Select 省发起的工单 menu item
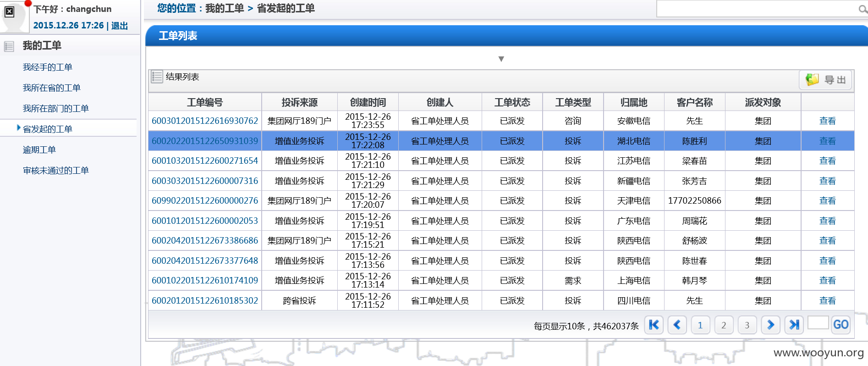This screenshot has height=366, width=868. tap(48, 129)
